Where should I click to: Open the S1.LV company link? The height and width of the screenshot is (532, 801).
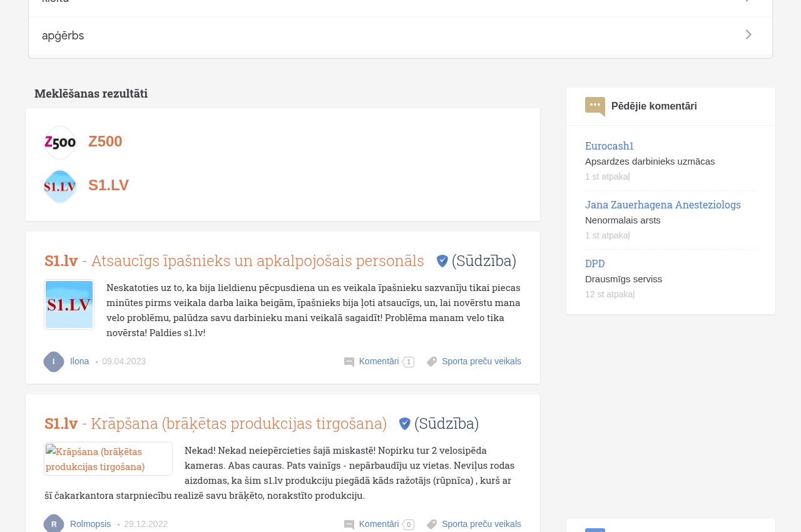click(108, 185)
